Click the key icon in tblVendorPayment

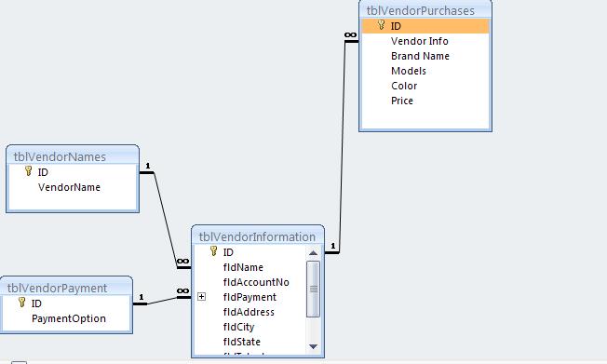click(x=21, y=302)
